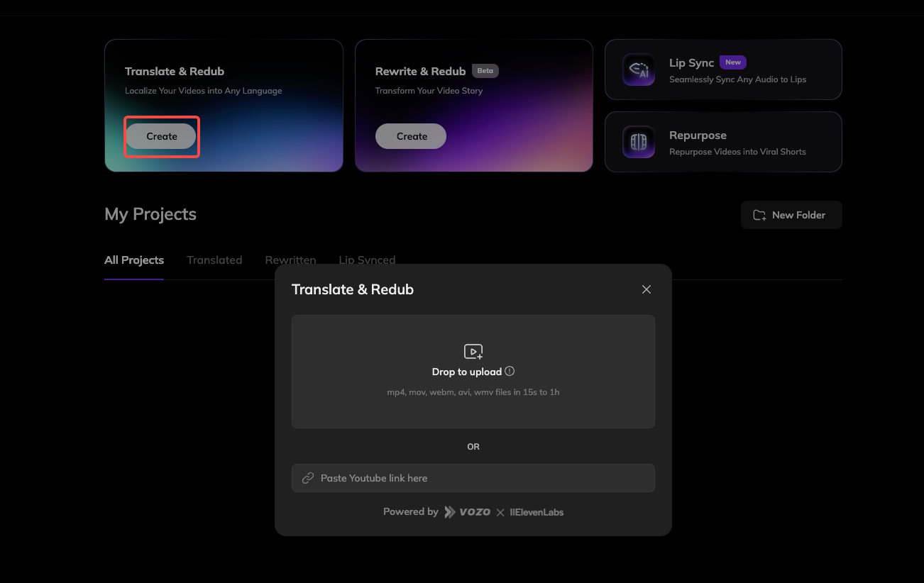Open the Translated tab

click(x=214, y=260)
